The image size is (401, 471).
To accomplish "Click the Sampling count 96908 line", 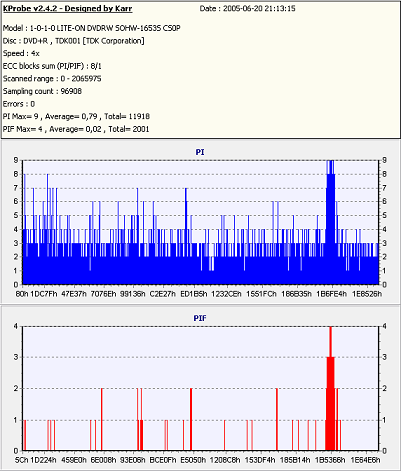I will point(42,91).
